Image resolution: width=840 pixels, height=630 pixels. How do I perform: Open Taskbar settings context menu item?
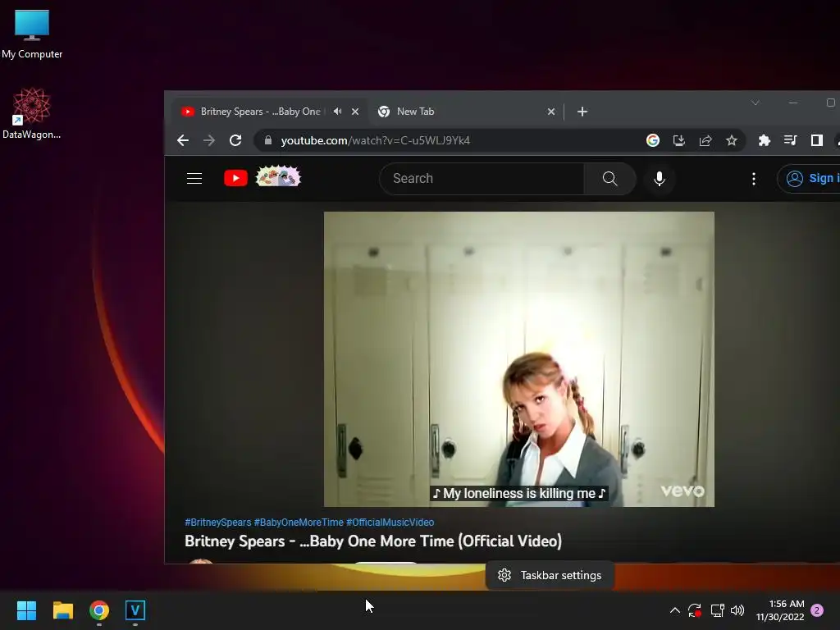click(x=550, y=575)
